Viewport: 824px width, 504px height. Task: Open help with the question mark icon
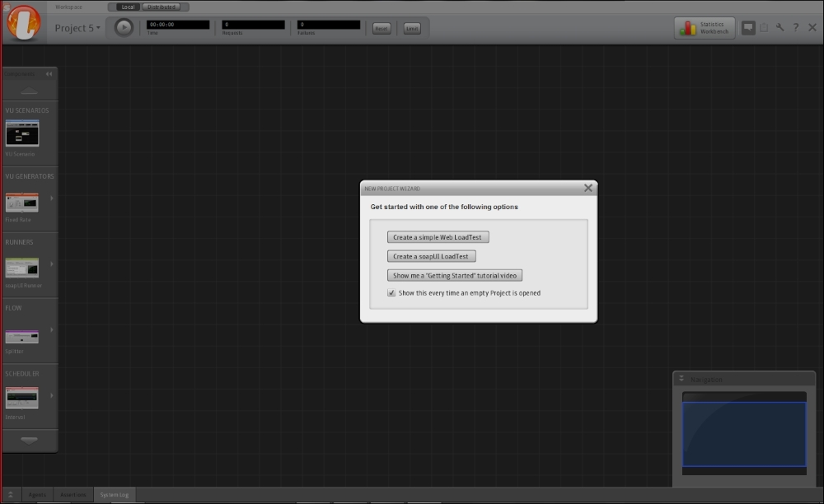click(x=796, y=27)
